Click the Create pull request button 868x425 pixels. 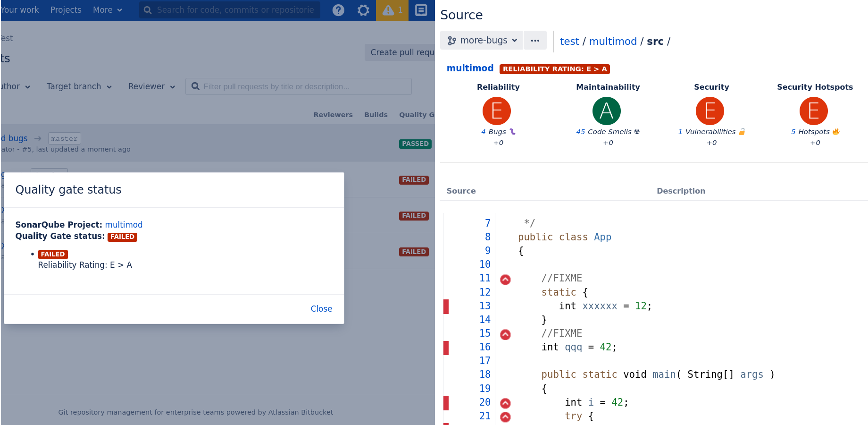[x=401, y=52]
